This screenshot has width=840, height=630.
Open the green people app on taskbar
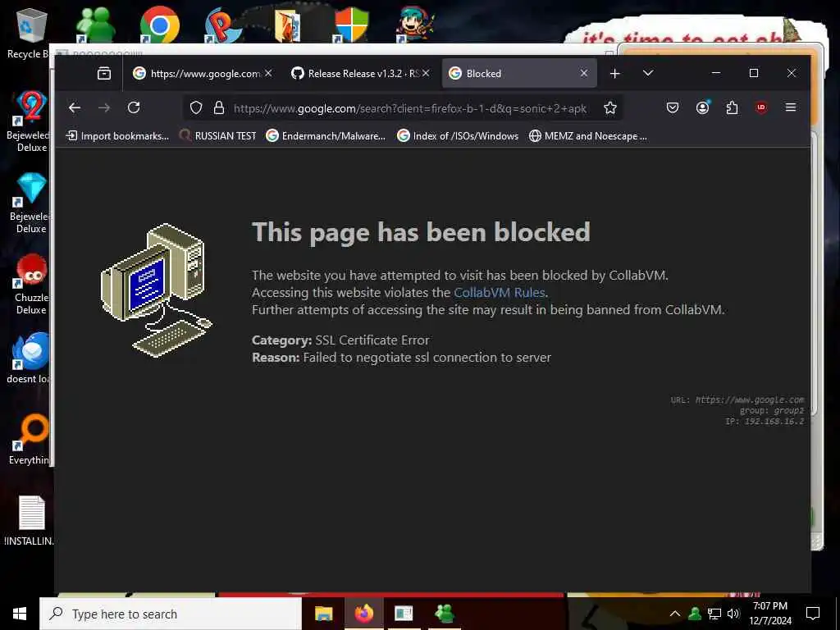(444, 614)
